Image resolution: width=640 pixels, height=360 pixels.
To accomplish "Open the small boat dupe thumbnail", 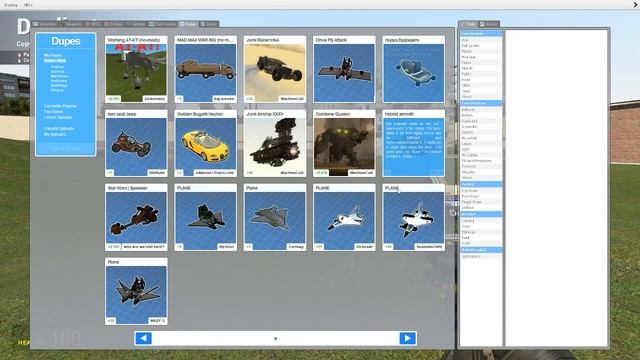I will click(413, 69).
